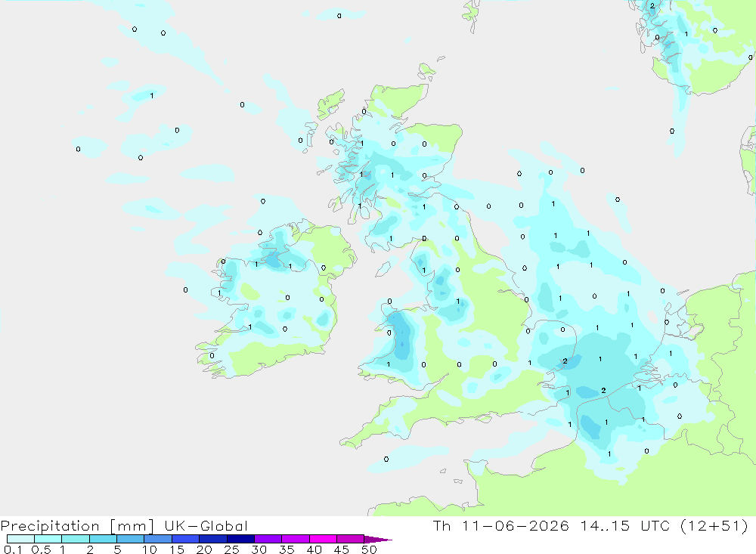Click the "15" legend scale number

click(x=177, y=549)
